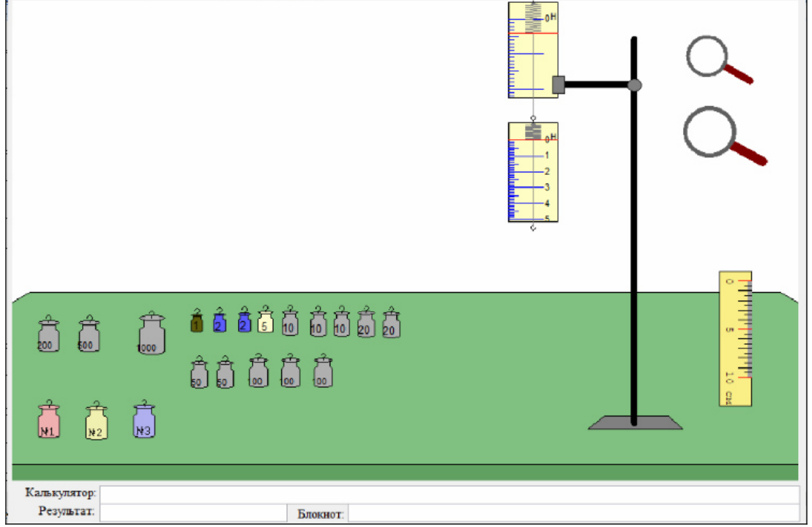Select the stand's gray base plate
Viewport: 812px width, 527px height.
(635, 422)
